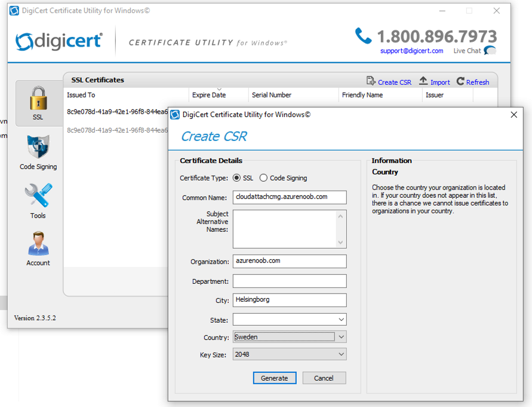This screenshot has height=407, width=532.
Task: Click the City field containing Helsingborg
Action: pyautogui.click(x=290, y=300)
